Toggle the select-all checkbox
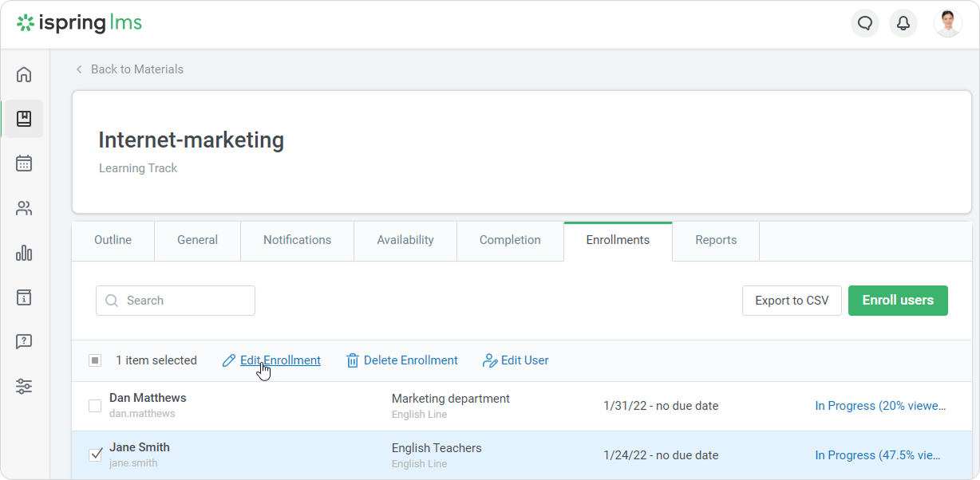The height and width of the screenshot is (480, 980). coord(95,360)
